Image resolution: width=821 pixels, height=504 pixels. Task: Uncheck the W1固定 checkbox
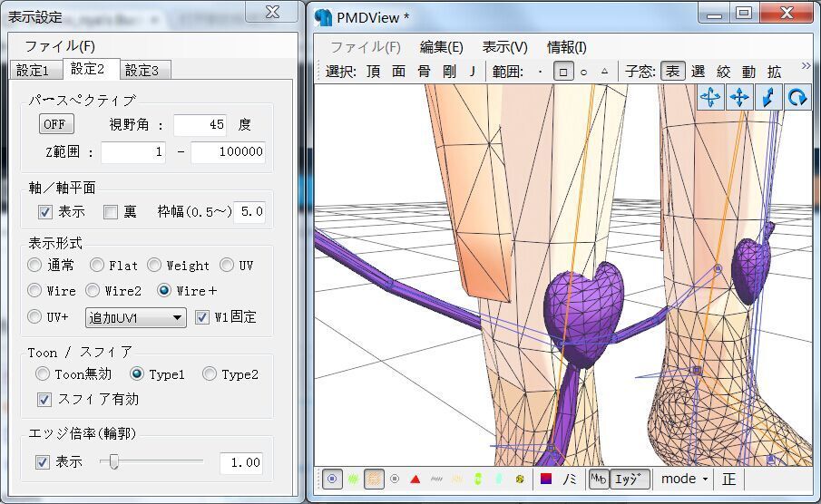(x=202, y=317)
